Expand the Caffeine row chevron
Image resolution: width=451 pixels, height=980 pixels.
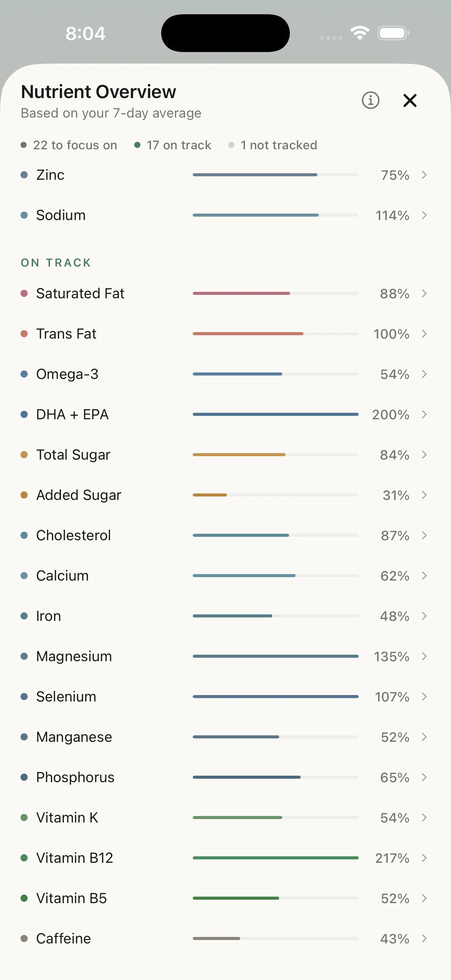tap(425, 938)
